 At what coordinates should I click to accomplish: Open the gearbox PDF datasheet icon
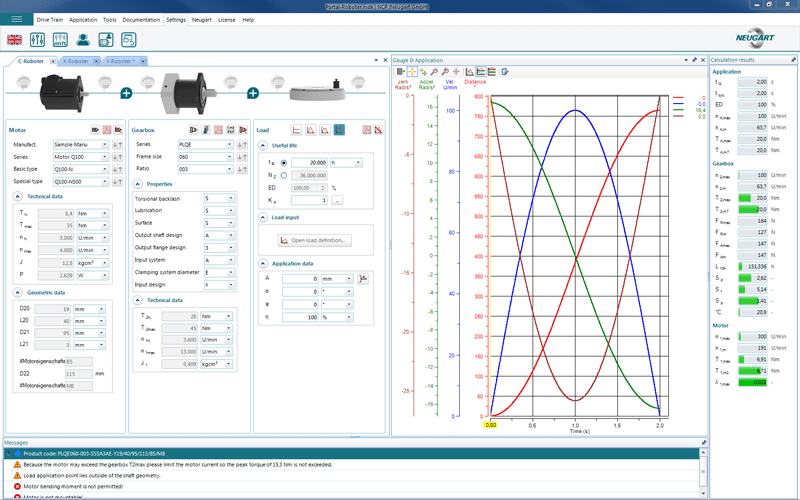pyautogui.click(x=218, y=130)
